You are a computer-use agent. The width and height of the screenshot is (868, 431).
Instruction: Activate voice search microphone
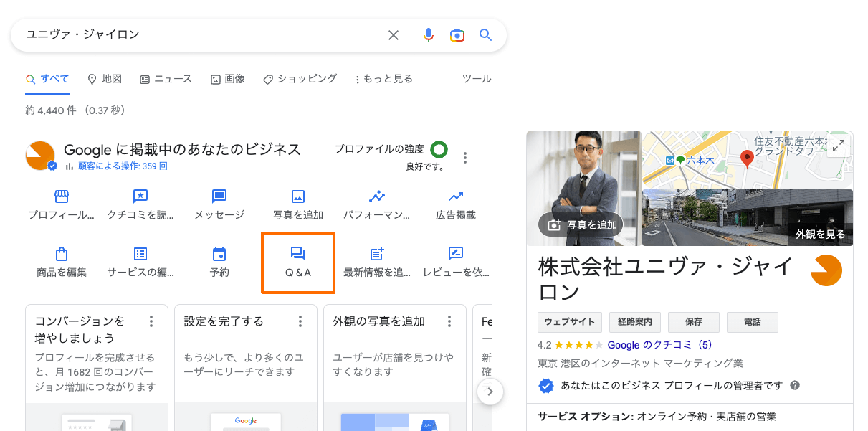click(x=428, y=34)
